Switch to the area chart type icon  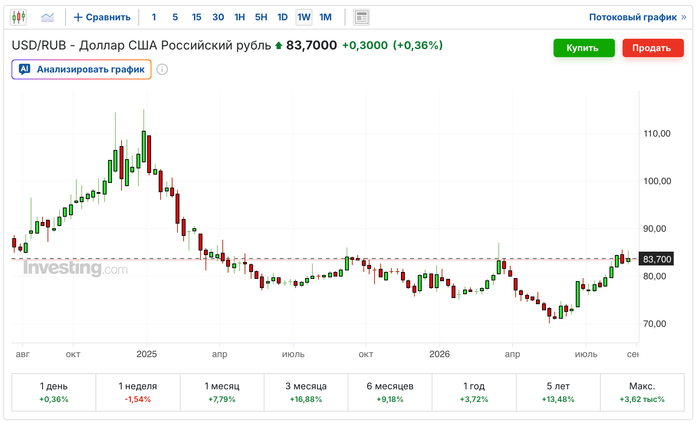pyautogui.click(x=47, y=17)
